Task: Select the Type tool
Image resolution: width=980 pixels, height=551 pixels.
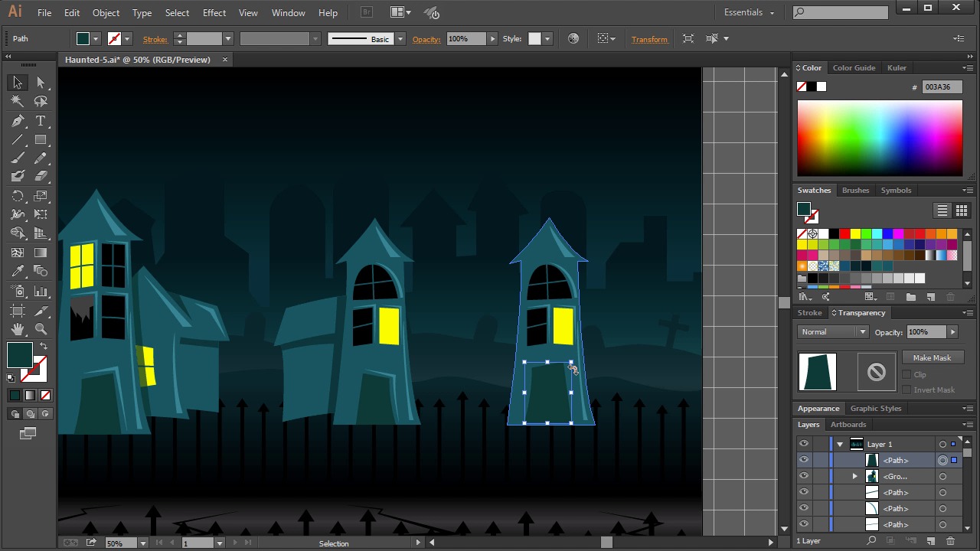Action: click(41, 121)
